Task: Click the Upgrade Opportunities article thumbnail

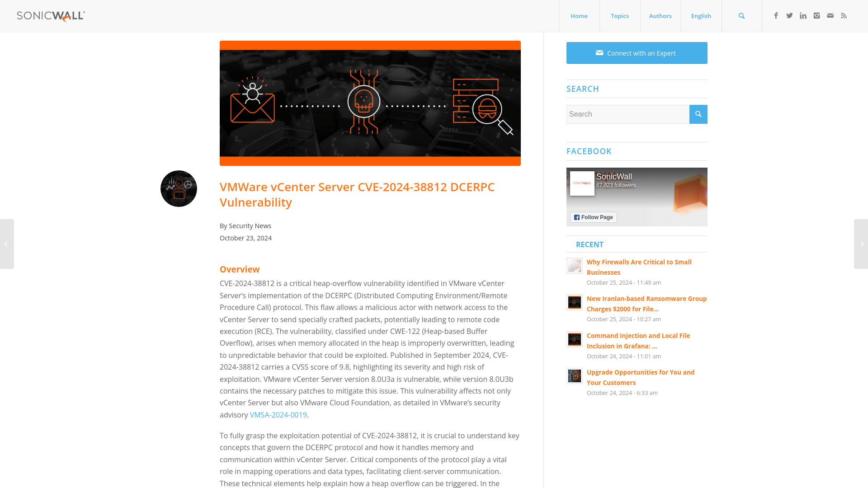Action: 575,376
